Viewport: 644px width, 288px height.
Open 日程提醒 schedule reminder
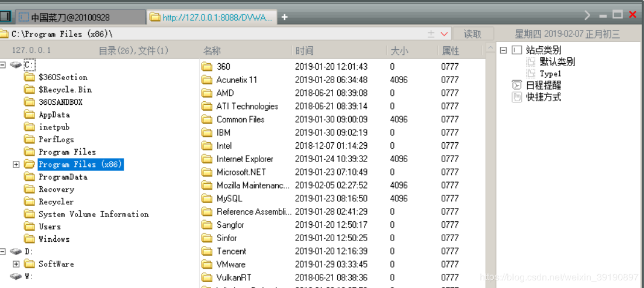point(543,85)
